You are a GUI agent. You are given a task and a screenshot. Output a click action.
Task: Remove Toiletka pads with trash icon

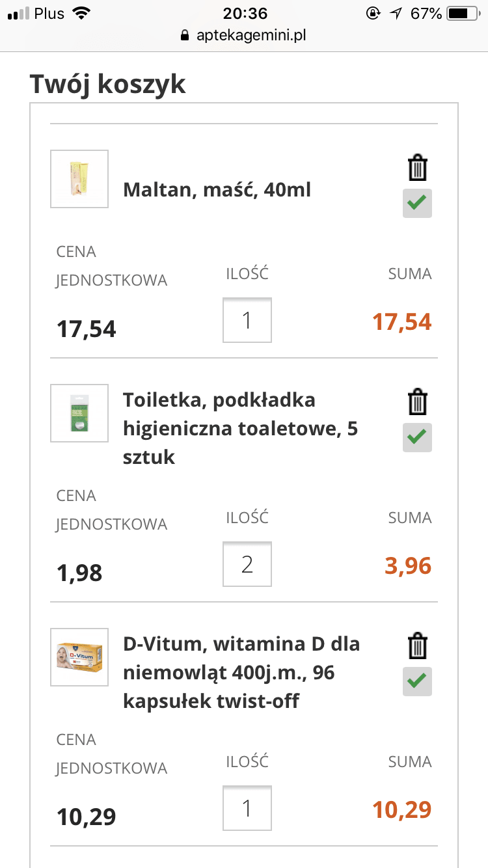coord(418,402)
